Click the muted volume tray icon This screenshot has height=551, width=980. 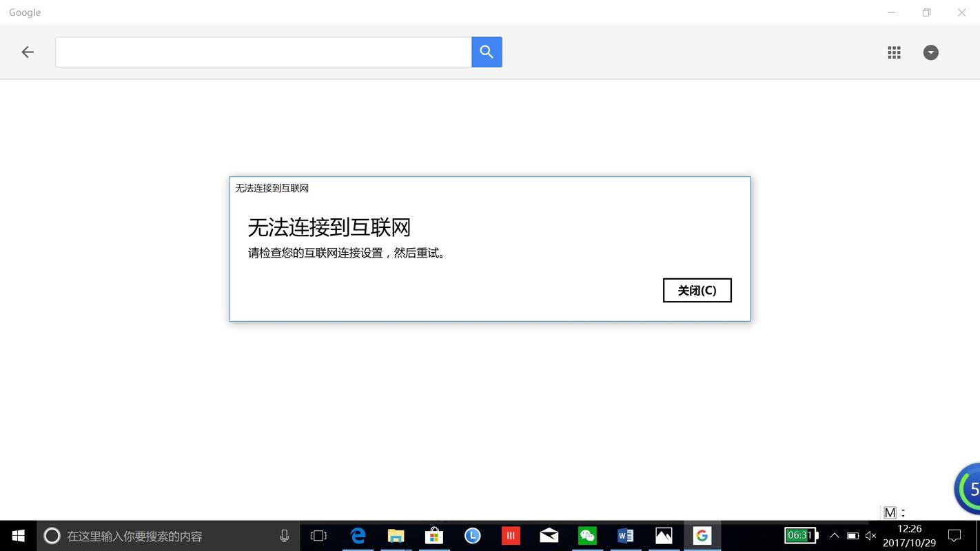(870, 536)
